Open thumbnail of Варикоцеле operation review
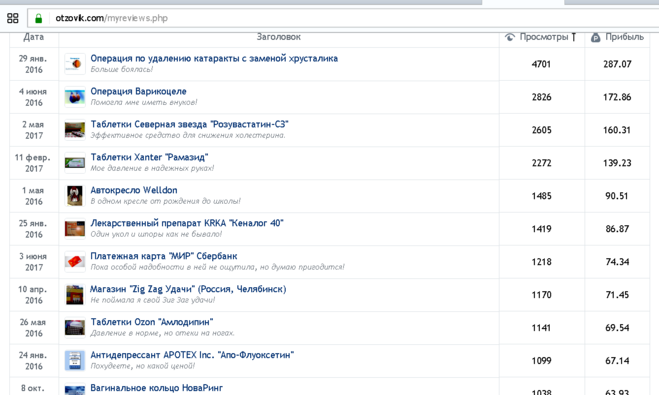Image resolution: width=659 pixels, height=395 pixels. [x=75, y=97]
